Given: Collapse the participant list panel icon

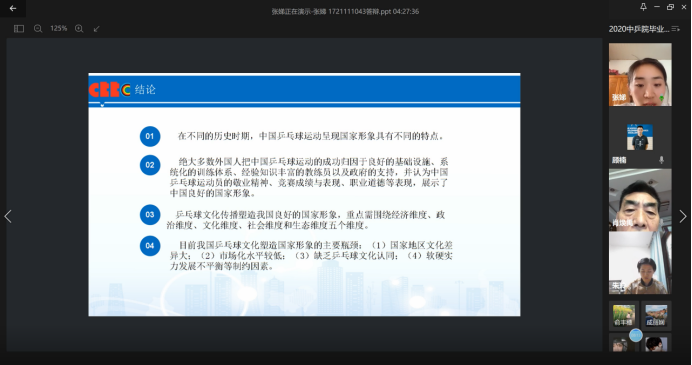Looking at the screenshot, I should (676, 29).
